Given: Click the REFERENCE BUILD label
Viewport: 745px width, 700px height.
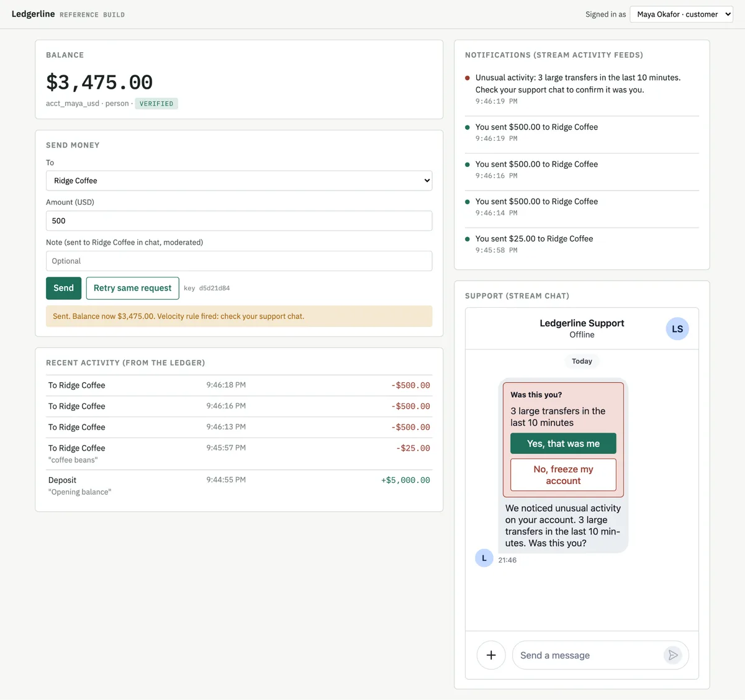Looking at the screenshot, I should [x=92, y=15].
